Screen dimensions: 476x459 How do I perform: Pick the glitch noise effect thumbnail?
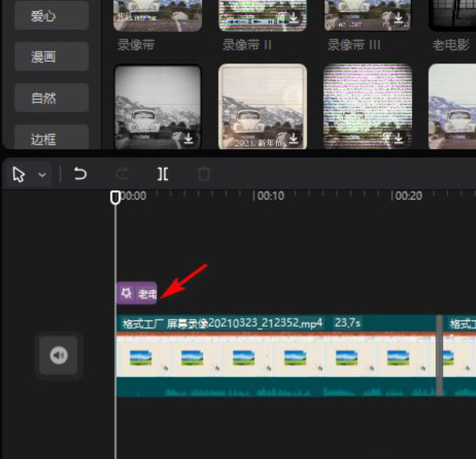367,107
